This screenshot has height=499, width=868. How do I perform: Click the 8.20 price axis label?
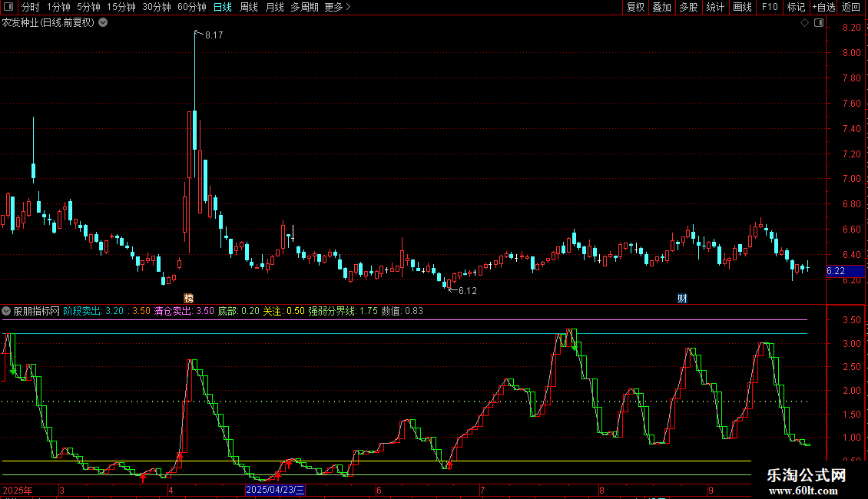click(851, 28)
